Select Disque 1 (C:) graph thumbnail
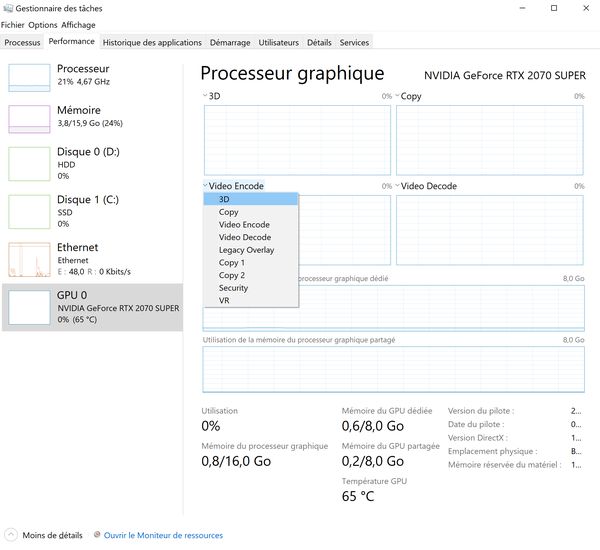600x550 pixels. click(x=29, y=211)
